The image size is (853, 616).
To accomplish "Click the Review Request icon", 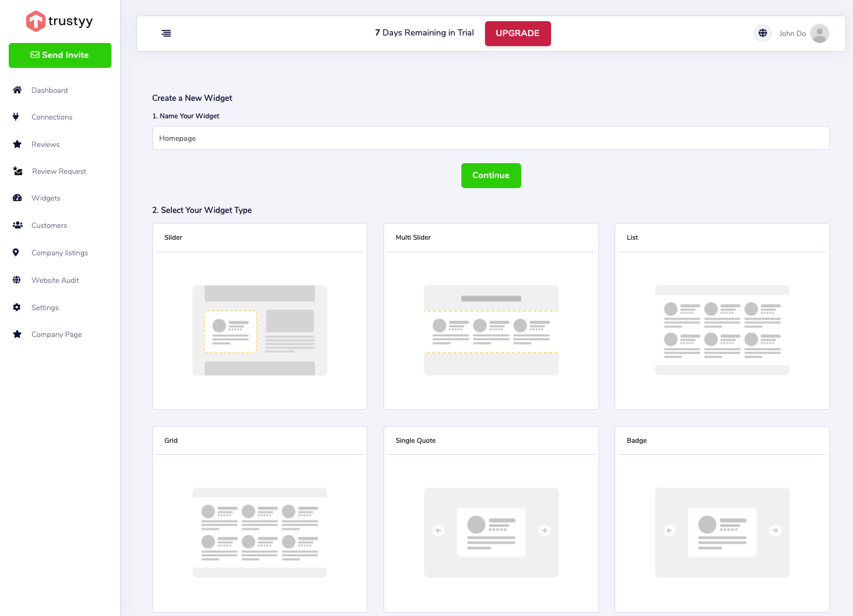I will [x=18, y=171].
